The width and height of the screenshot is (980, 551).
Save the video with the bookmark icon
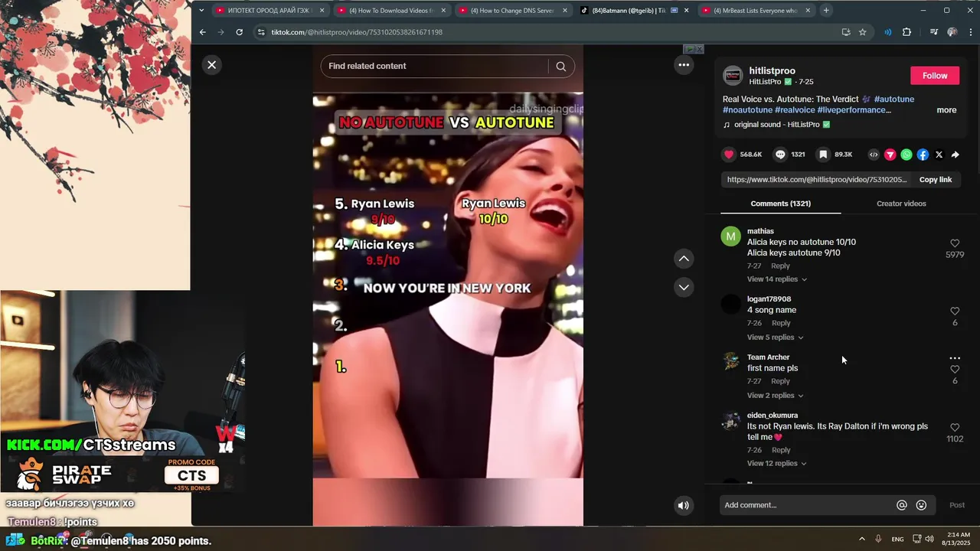823,155
